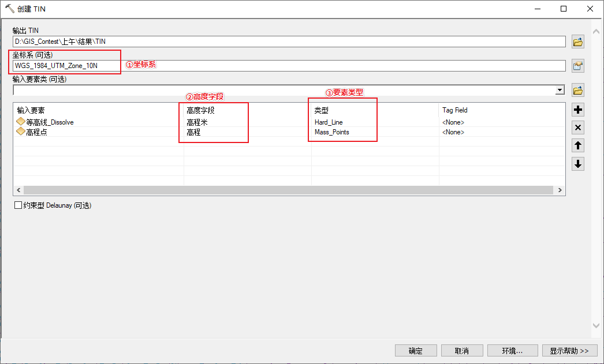Move selected row down with arrow
This screenshot has width=604, height=364.
(x=578, y=164)
